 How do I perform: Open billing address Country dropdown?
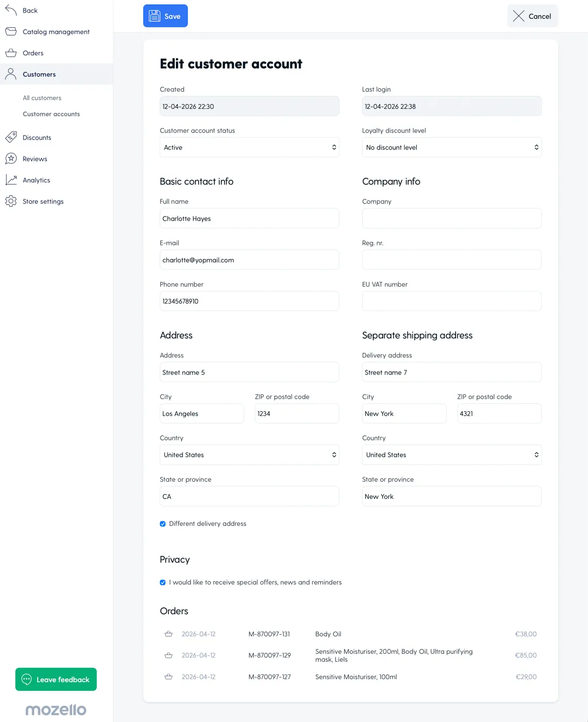pos(249,455)
